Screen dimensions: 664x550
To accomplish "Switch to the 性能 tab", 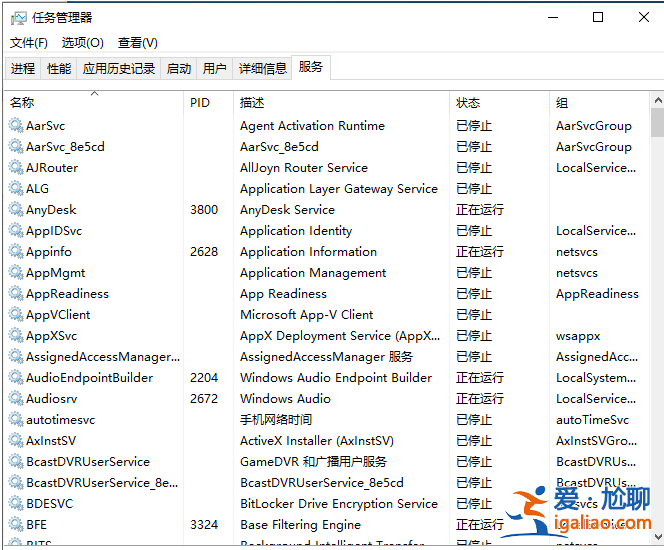I will tap(59, 68).
